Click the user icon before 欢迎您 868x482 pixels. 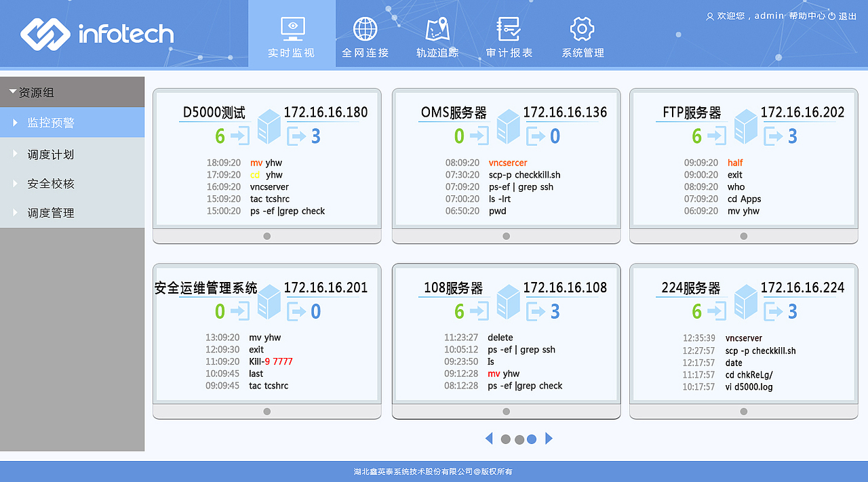point(709,16)
